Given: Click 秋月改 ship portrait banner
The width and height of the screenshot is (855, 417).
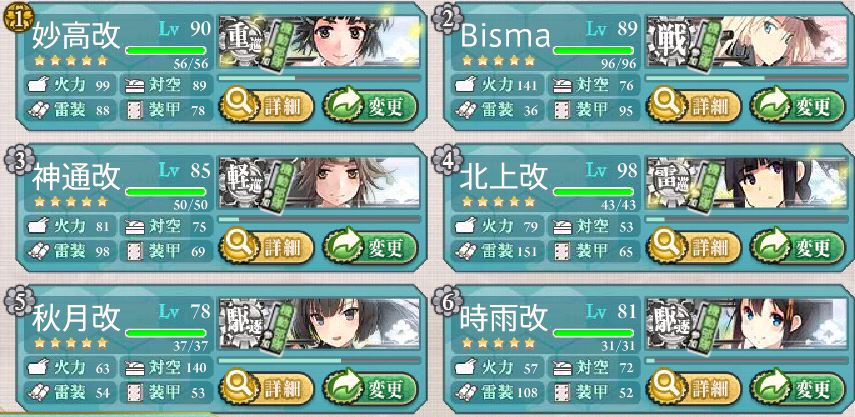Looking at the screenshot, I should coord(320,324).
